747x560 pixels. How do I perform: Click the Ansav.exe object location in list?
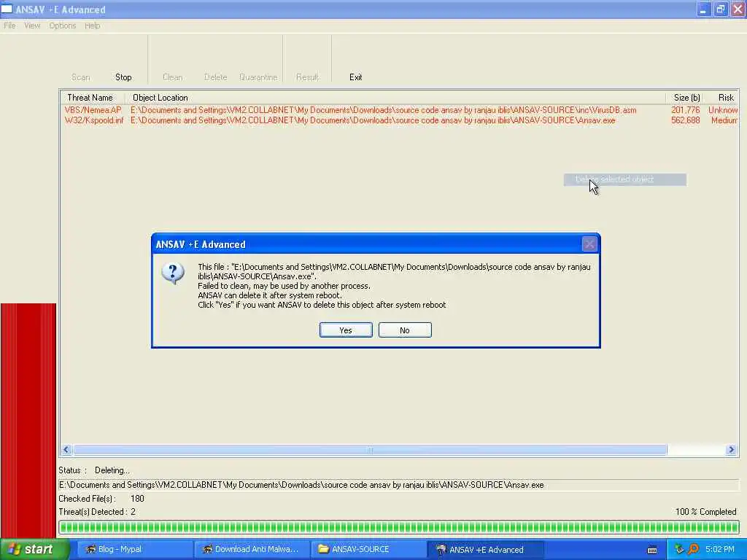373,120
